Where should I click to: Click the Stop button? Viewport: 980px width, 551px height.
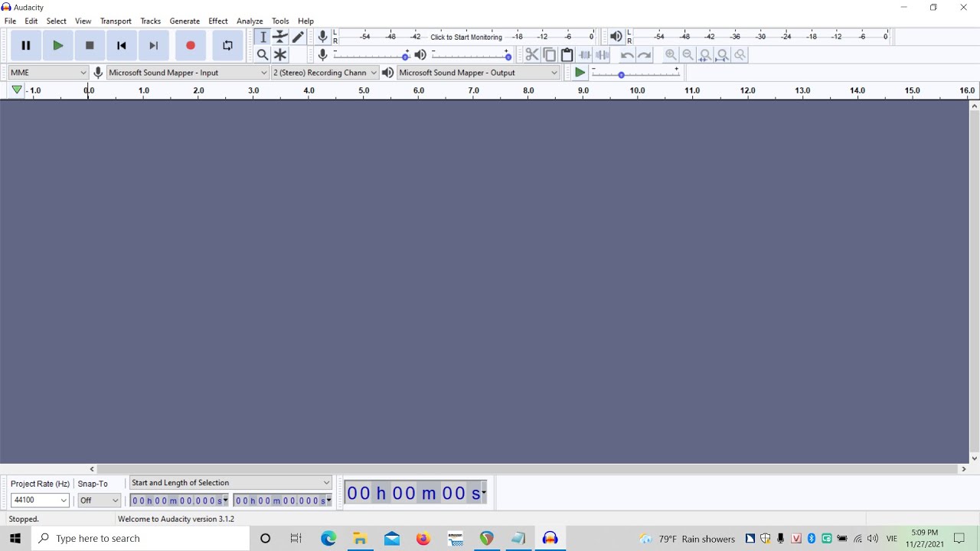point(90,46)
